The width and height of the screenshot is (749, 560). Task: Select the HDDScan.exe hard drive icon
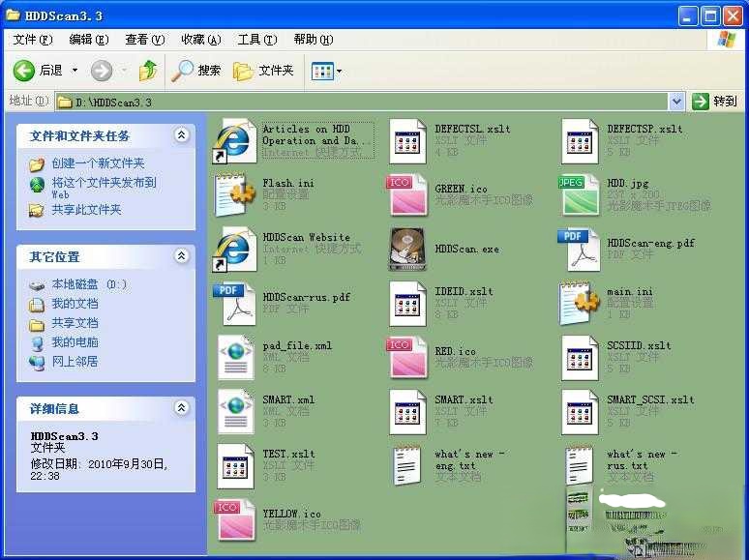point(407,250)
